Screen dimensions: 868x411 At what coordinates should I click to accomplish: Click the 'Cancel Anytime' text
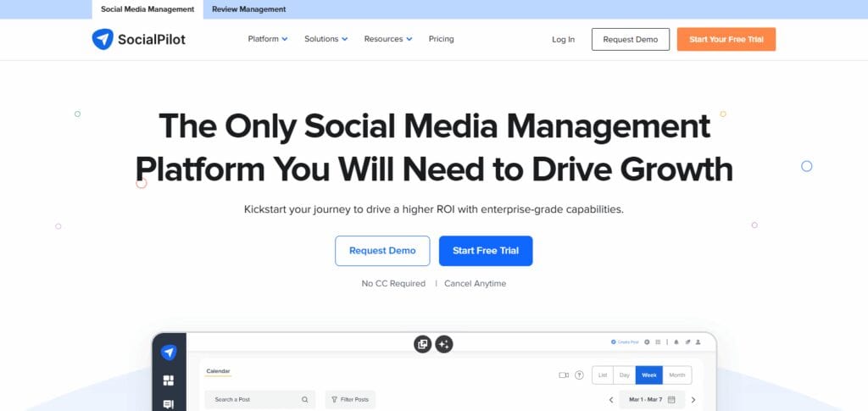(475, 284)
